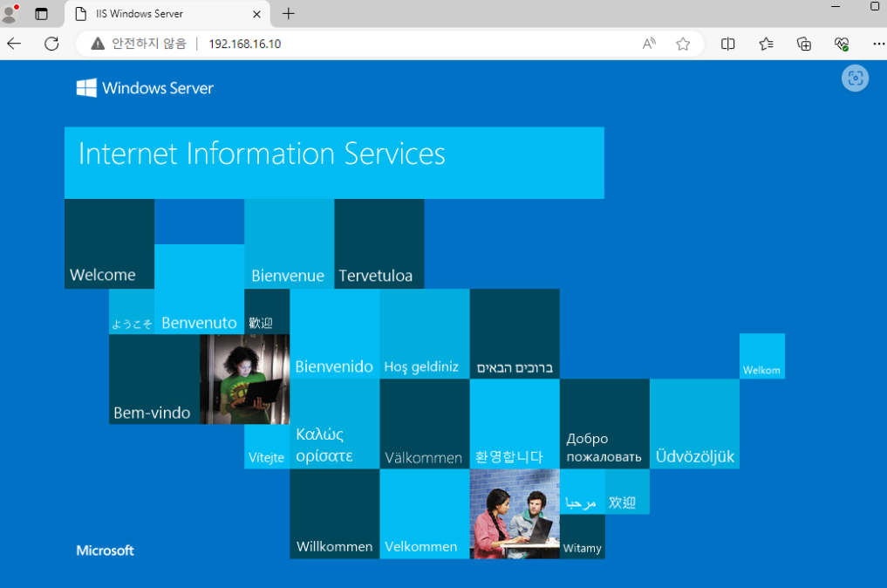
Task: Click the Microsoft logo text
Action: point(106,550)
